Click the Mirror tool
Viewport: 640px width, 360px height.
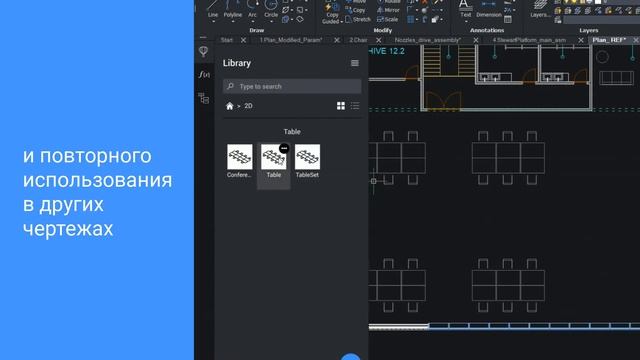click(388, 10)
